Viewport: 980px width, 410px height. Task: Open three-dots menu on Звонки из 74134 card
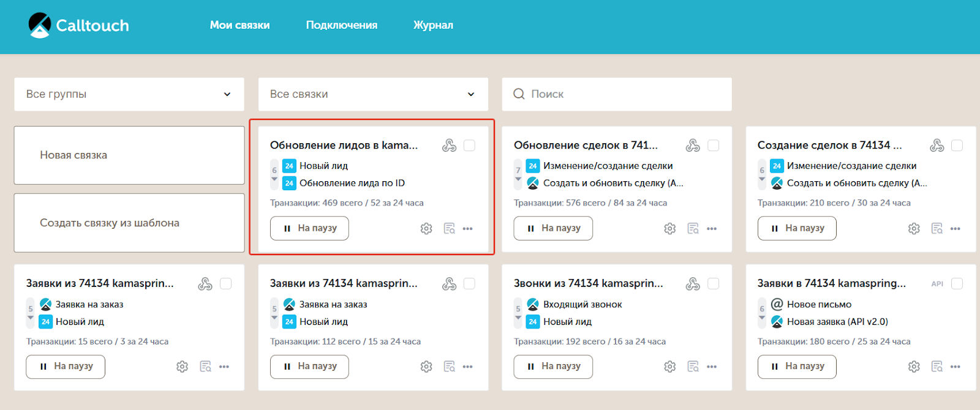(x=712, y=367)
